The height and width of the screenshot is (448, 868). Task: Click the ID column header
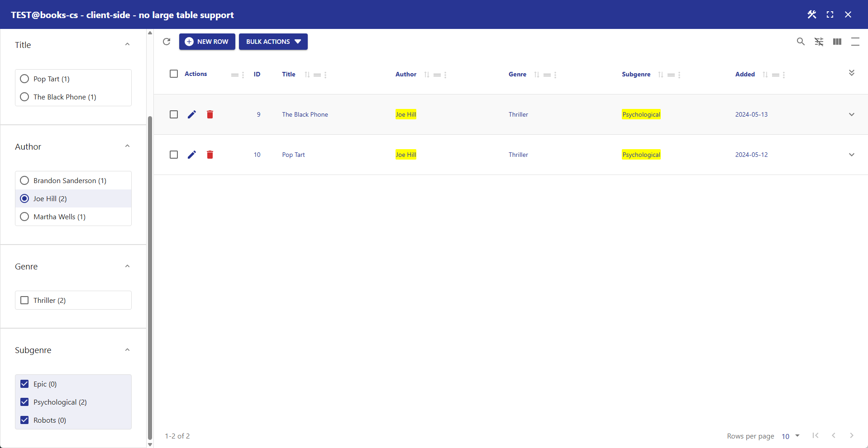point(257,74)
